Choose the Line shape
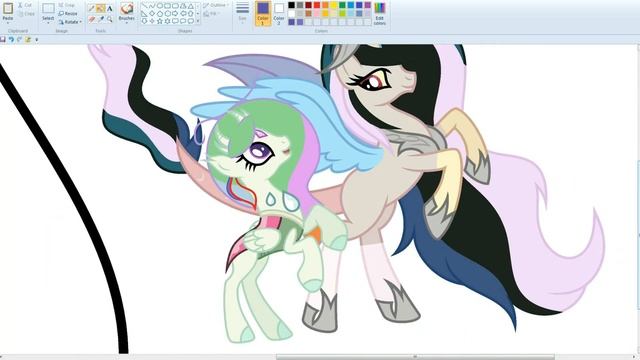The height and width of the screenshot is (360, 640). pyautogui.click(x=144, y=6)
